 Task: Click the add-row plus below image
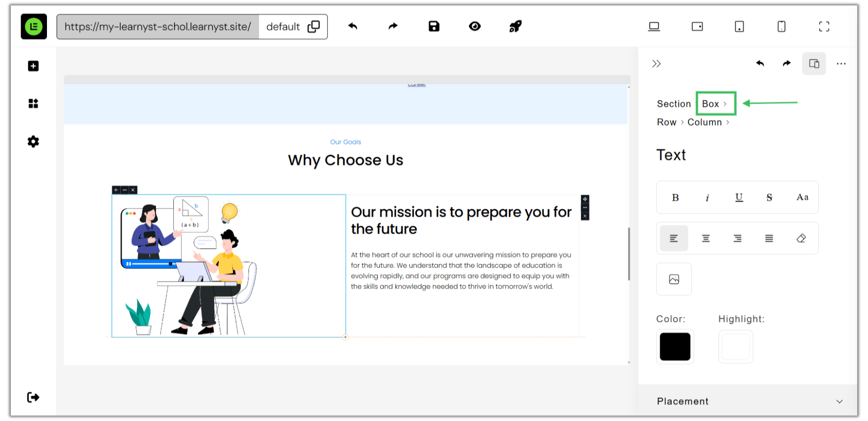(x=345, y=337)
